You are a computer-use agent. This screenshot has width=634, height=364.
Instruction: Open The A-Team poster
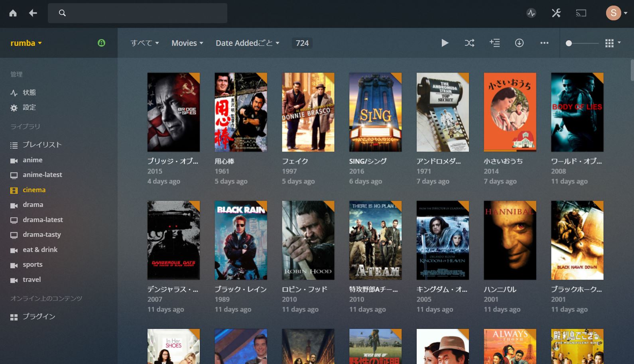pos(375,240)
